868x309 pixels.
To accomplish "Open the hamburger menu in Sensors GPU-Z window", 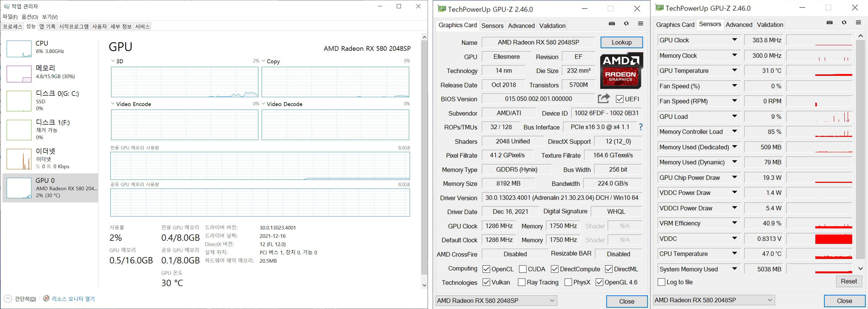I will coord(859,23).
